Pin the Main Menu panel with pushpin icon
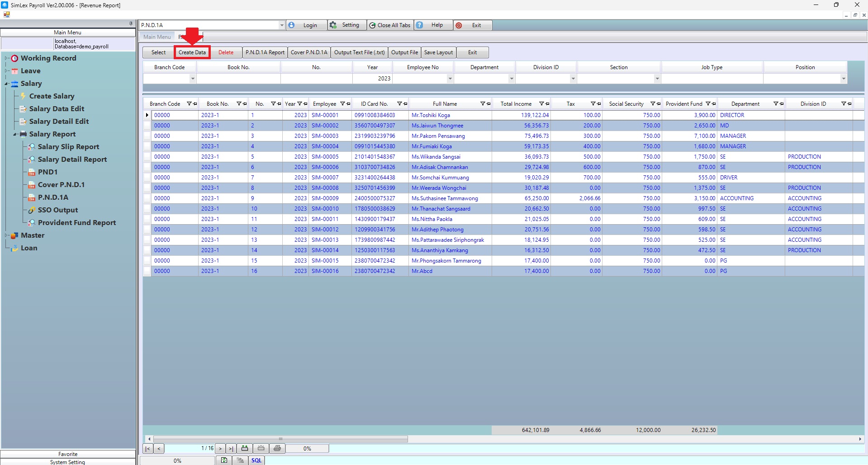Image resolution: width=868 pixels, height=465 pixels. (131, 23)
